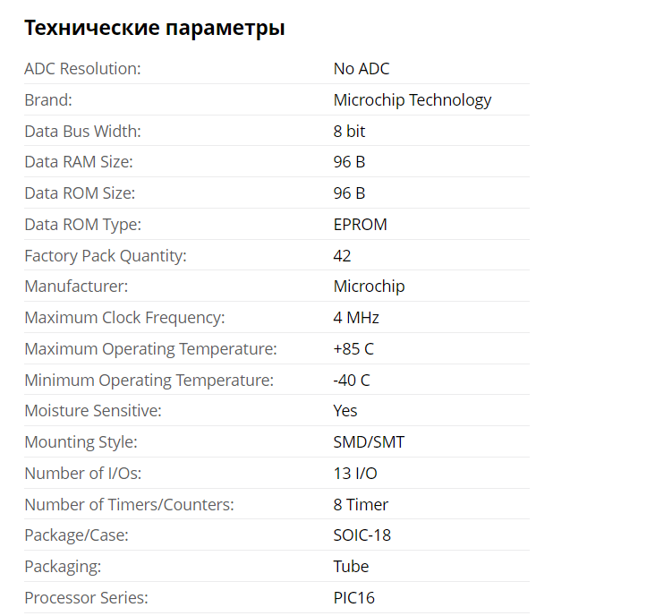Screen dimensions: 672x616
Task: Click the 'Tube' packaging value
Action: [x=351, y=567]
